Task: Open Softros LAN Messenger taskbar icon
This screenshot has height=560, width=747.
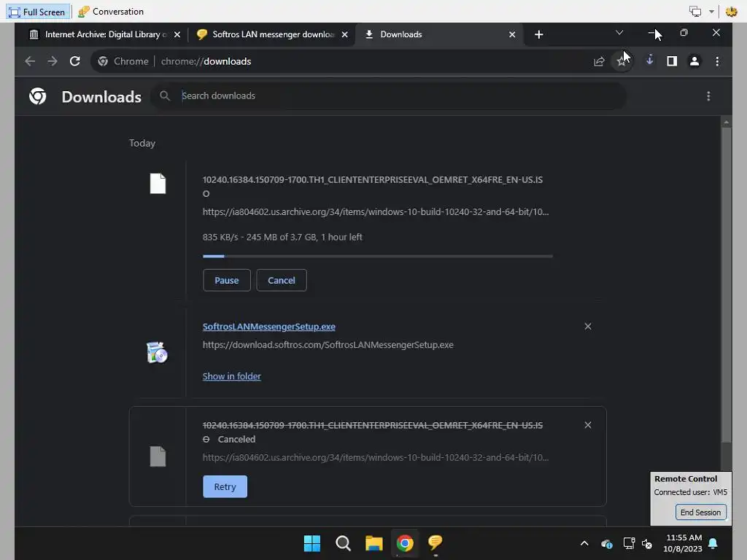Action: (435, 542)
